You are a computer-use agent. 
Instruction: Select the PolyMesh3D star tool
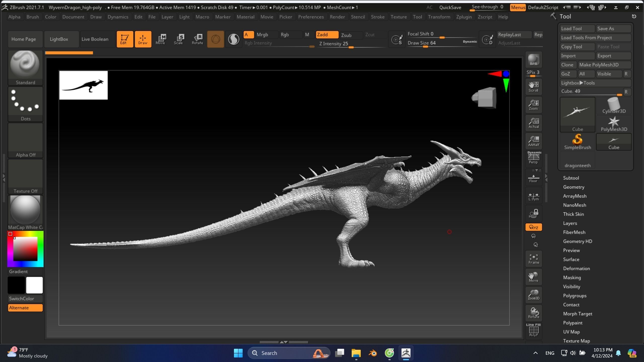[x=614, y=124]
